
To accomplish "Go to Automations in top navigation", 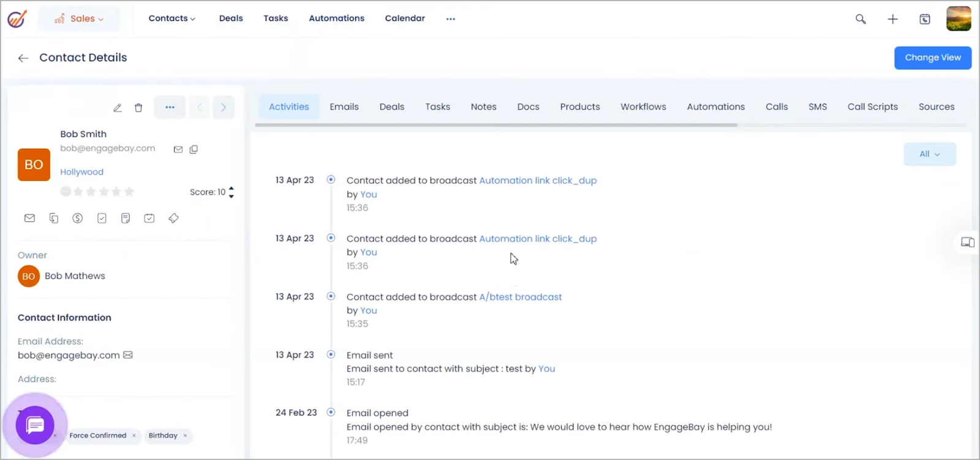I will 337,18.
